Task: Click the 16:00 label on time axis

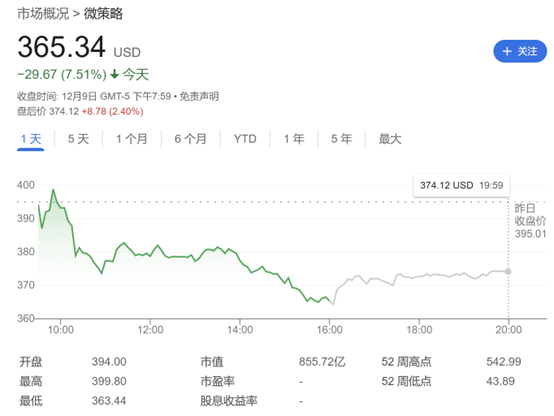Action: [329, 330]
